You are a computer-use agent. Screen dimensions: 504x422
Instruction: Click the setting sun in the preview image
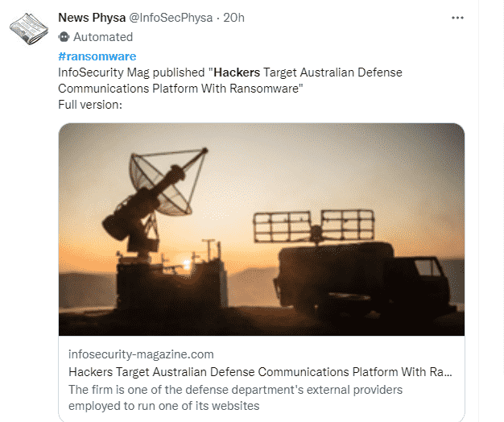(x=186, y=265)
